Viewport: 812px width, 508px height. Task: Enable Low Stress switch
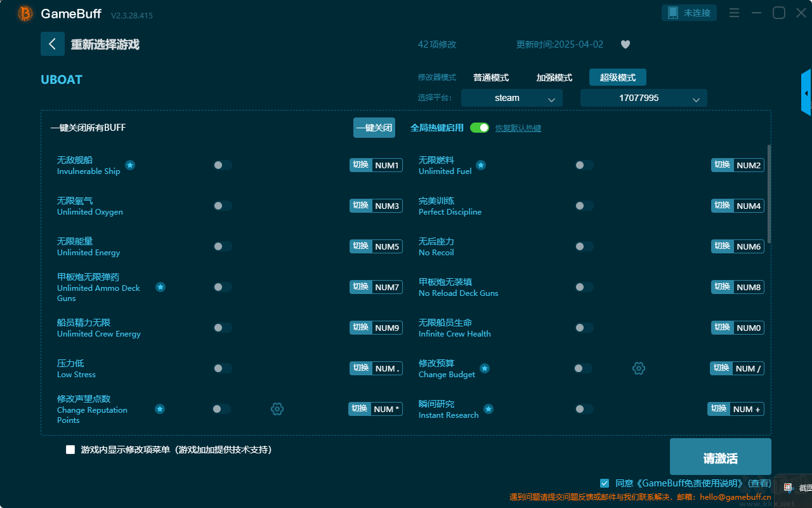tap(223, 368)
